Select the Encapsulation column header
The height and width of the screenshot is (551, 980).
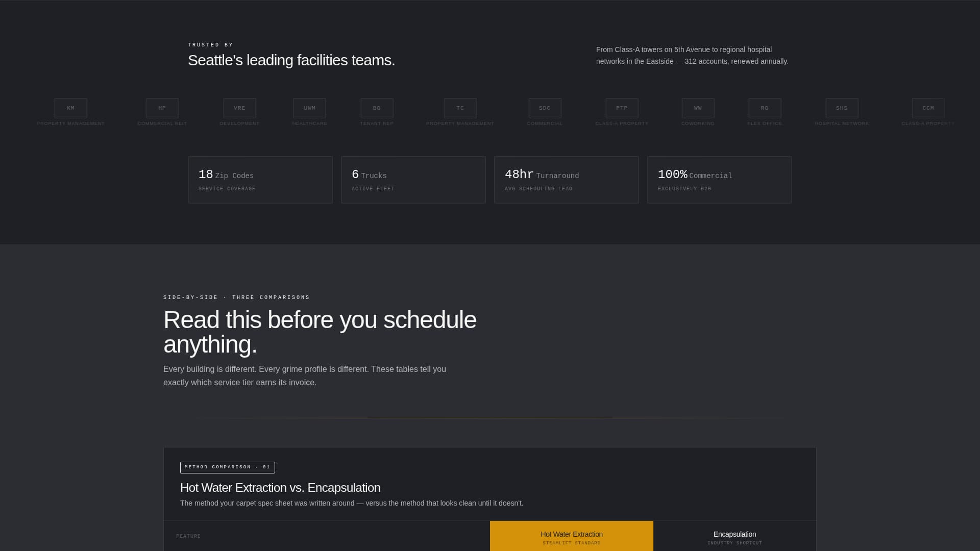click(735, 536)
